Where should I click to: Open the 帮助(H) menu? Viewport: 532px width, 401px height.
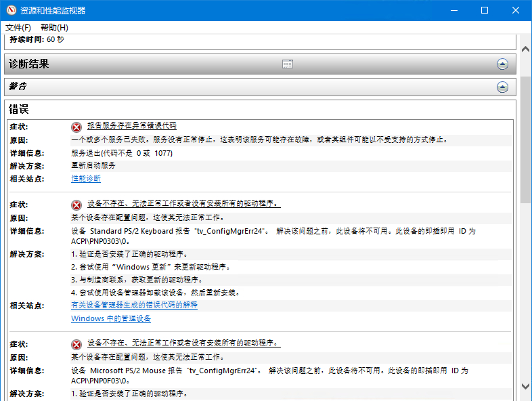[x=54, y=28]
